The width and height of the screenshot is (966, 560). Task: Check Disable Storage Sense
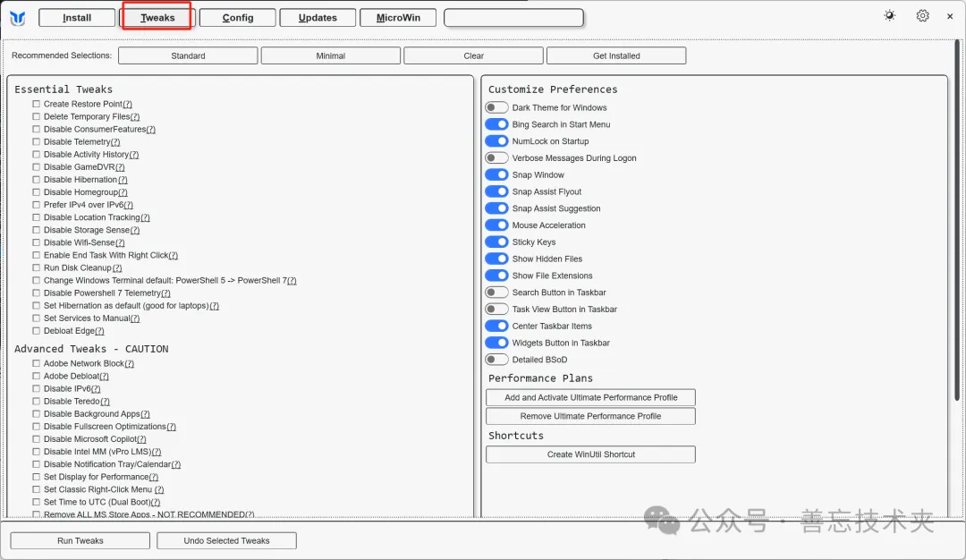click(x=37, y=230)
